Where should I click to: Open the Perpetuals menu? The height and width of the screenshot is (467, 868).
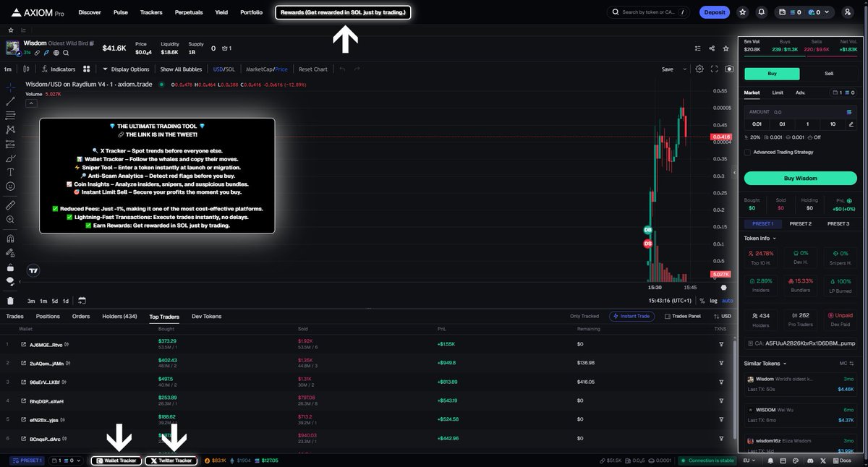(188, 12)
